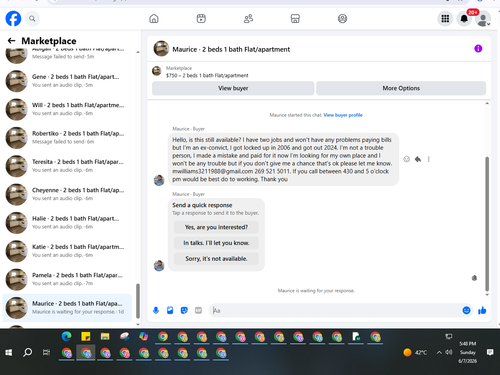Send quick response "In talks. I'll let you know."
This screenshot has width=500, height=375.
coord(216,243)
